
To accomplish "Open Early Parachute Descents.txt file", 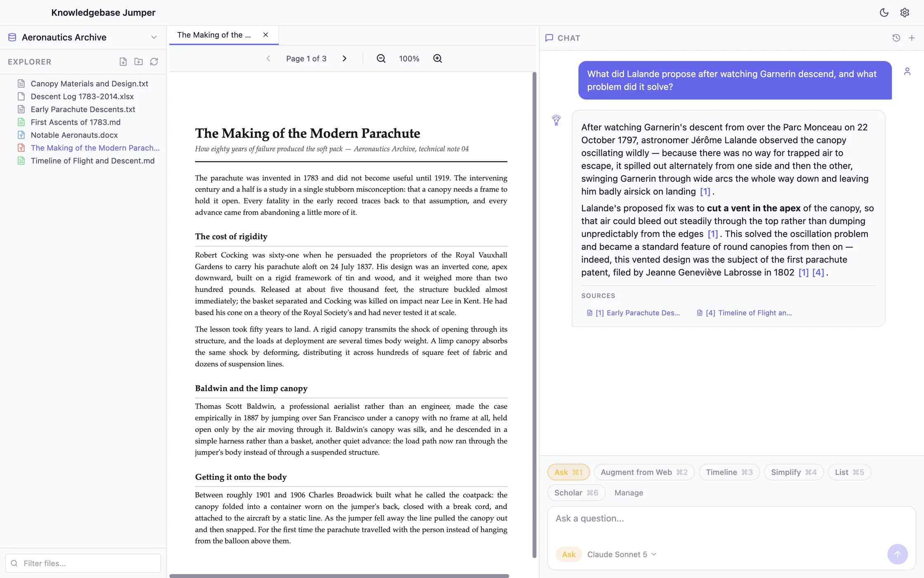I will point(83,109).
